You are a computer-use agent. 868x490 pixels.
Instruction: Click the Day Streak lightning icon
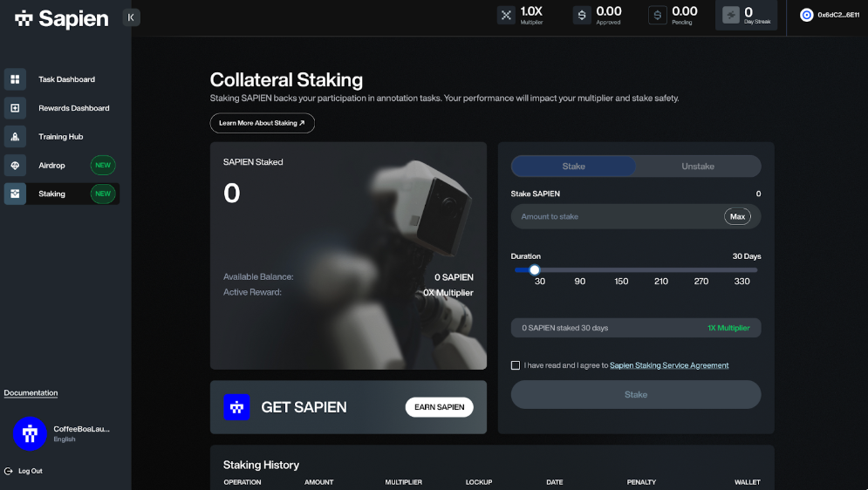(x=730, y=15)
